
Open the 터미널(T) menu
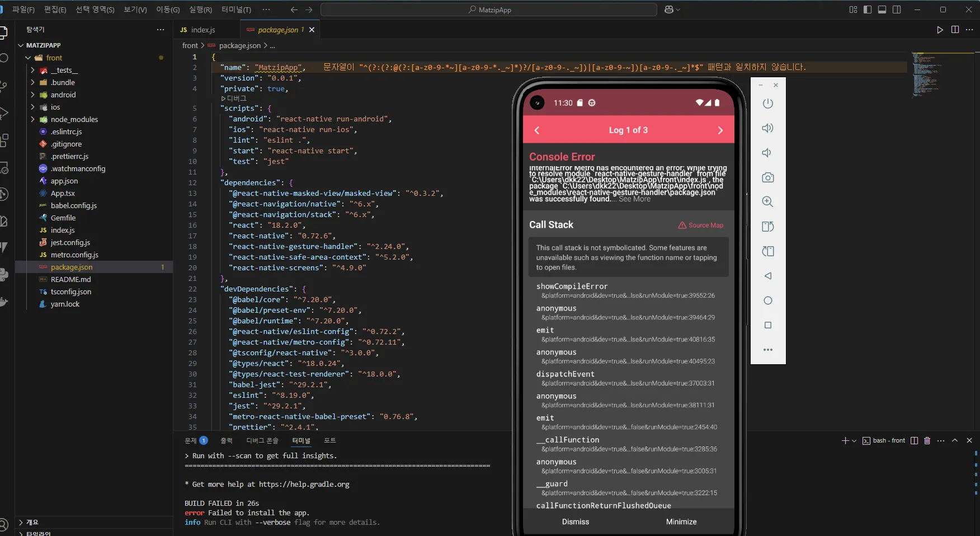pos(236,10)
